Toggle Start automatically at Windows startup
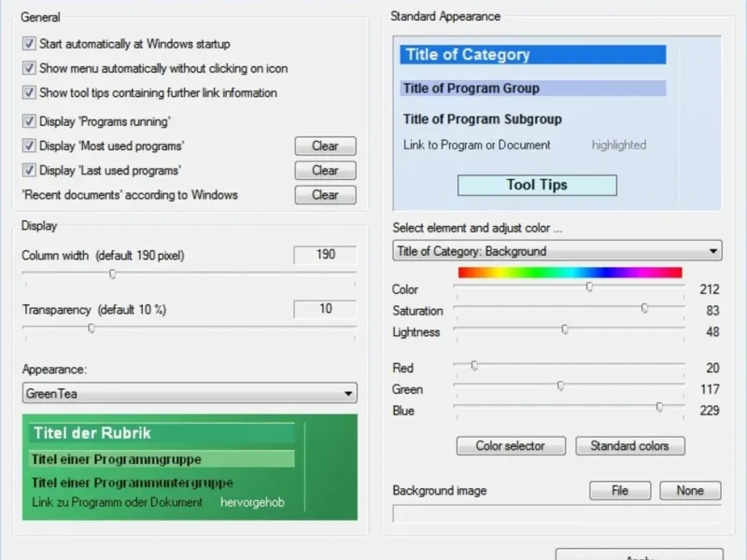This screenshot has width=747, height=560. coord(29,44)
